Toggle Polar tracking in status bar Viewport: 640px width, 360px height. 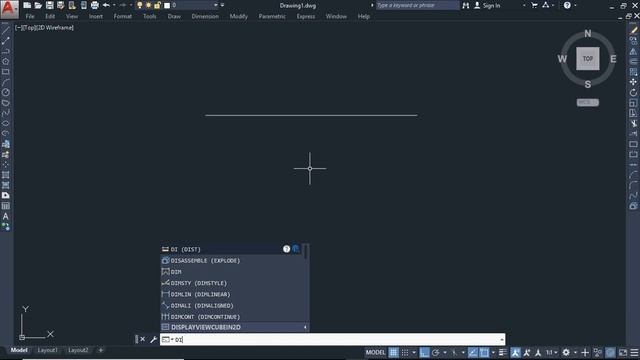point(436,352)
